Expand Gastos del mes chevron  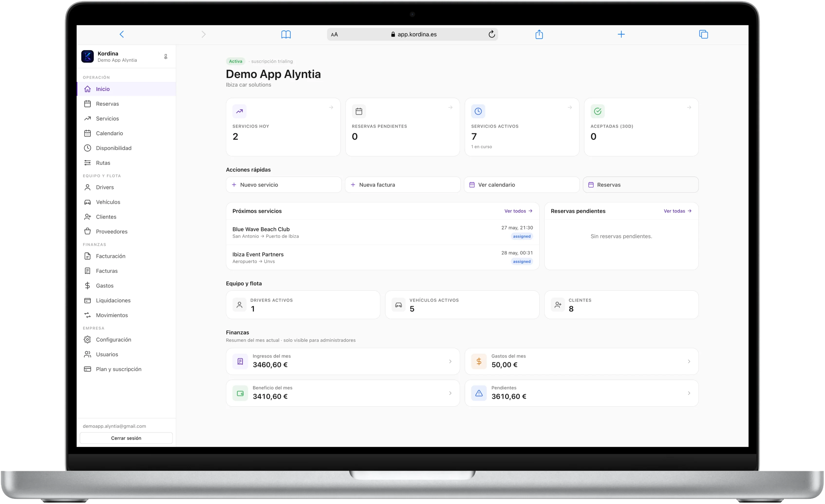click(689, 361)
